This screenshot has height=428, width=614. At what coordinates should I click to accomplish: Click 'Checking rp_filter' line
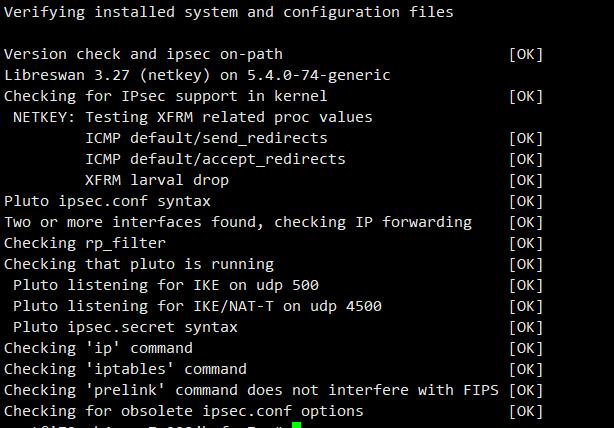pos(85,244)
